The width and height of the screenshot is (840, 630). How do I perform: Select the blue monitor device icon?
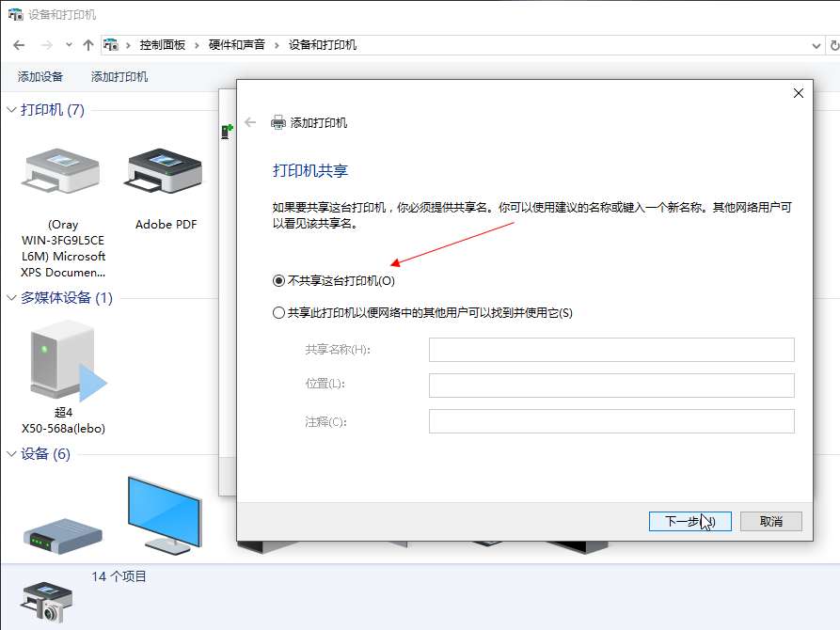pyautogui.click(x=165, y=515)
